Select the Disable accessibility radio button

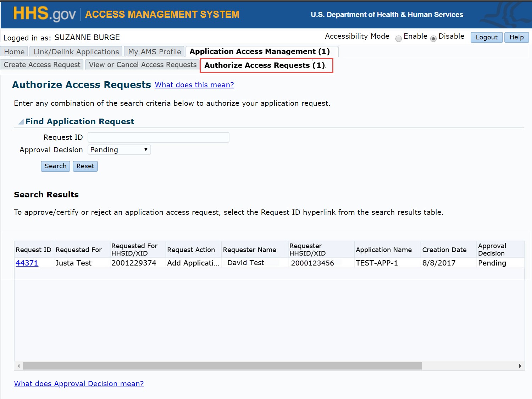click(x=433, y=39)
